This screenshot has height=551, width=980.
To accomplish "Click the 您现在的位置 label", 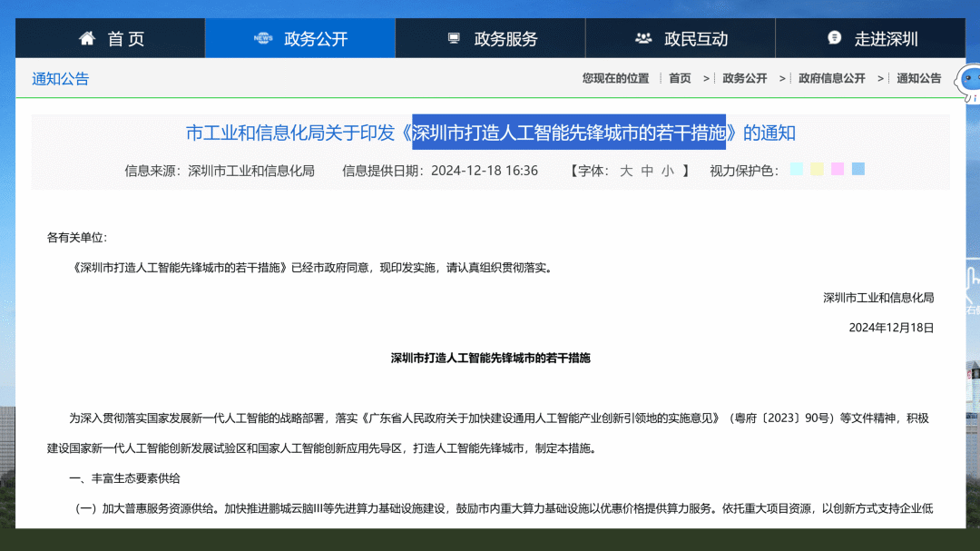I will click(615, 78).
